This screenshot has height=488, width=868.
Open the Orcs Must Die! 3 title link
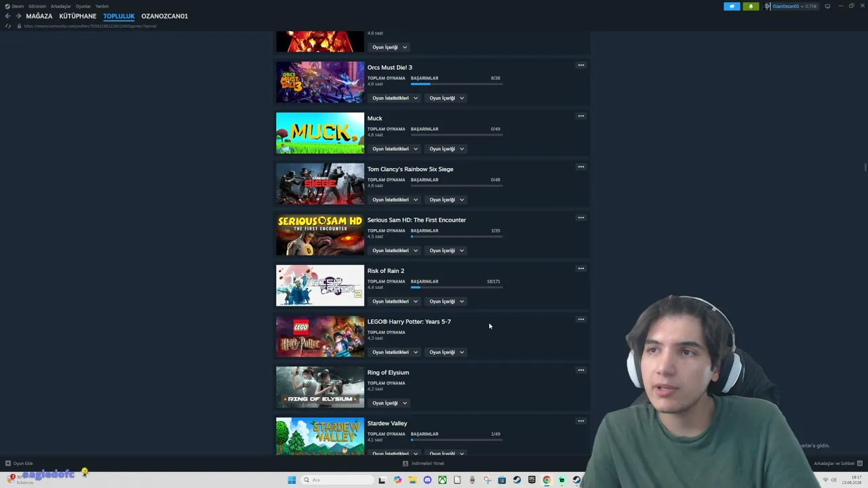[390, 68]
